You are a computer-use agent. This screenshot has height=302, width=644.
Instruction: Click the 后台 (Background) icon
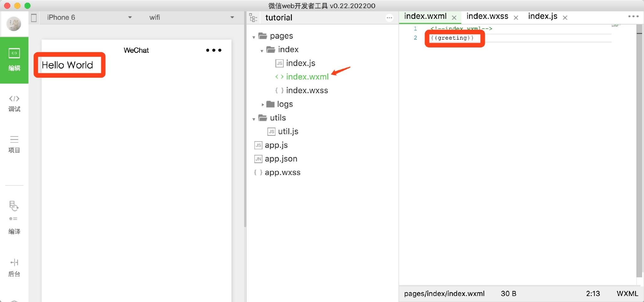pos(14,267)
